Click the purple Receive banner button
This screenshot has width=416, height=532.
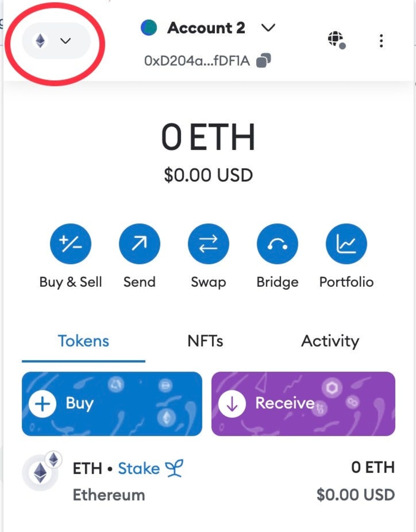[303, 404]
